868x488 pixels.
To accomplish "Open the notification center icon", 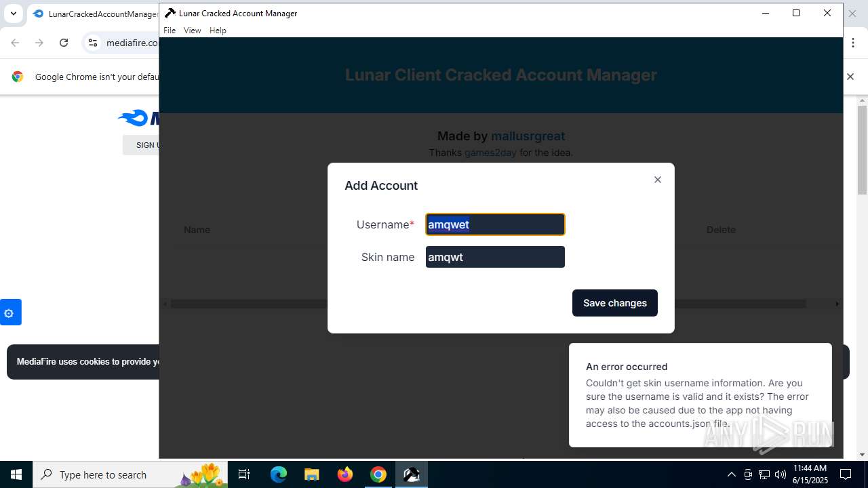I will coord(846,474).
